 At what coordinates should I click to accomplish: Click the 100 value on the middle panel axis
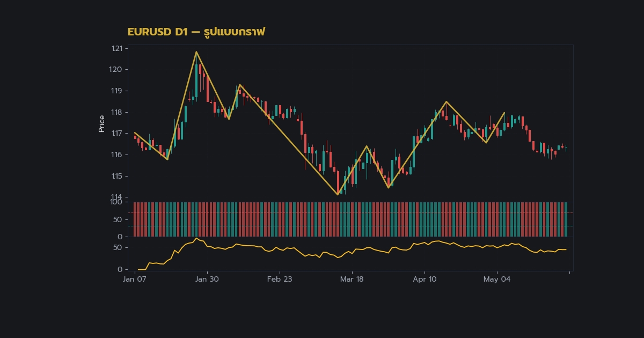point(116,202)
